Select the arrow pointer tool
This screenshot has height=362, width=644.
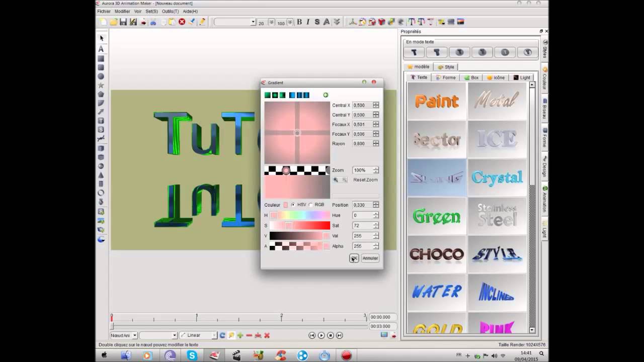[101, 38]
